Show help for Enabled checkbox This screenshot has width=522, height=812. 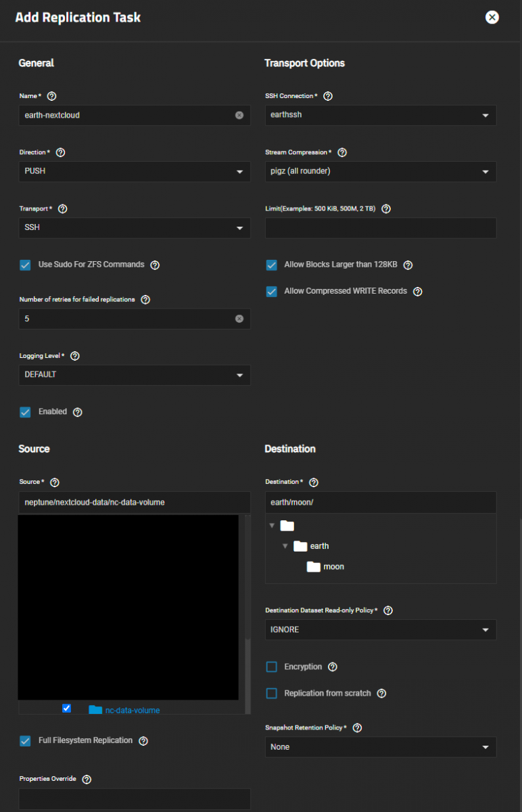click(x=78, y=412)
